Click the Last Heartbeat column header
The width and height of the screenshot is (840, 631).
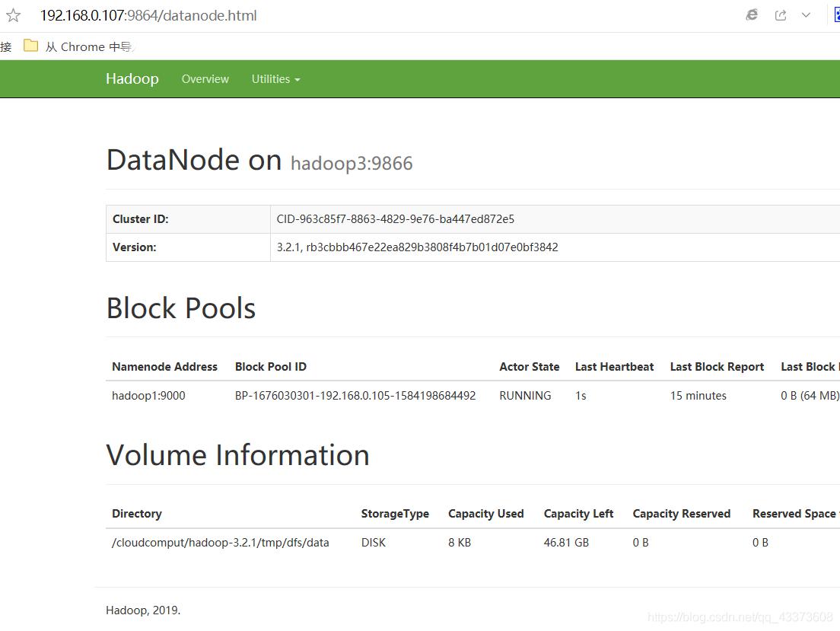coord(615,367)
